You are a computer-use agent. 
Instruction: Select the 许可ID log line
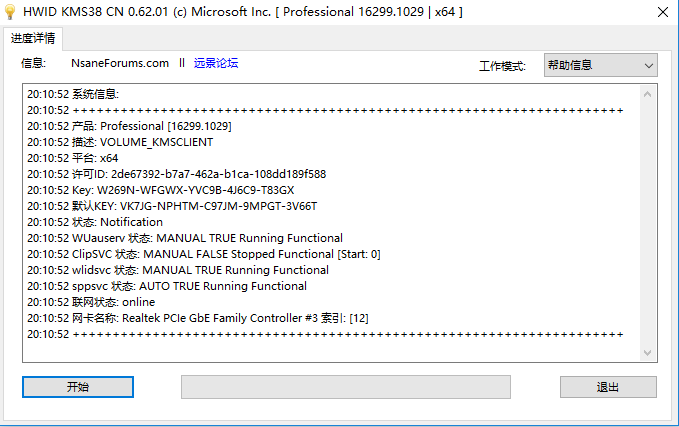[176, 174]
